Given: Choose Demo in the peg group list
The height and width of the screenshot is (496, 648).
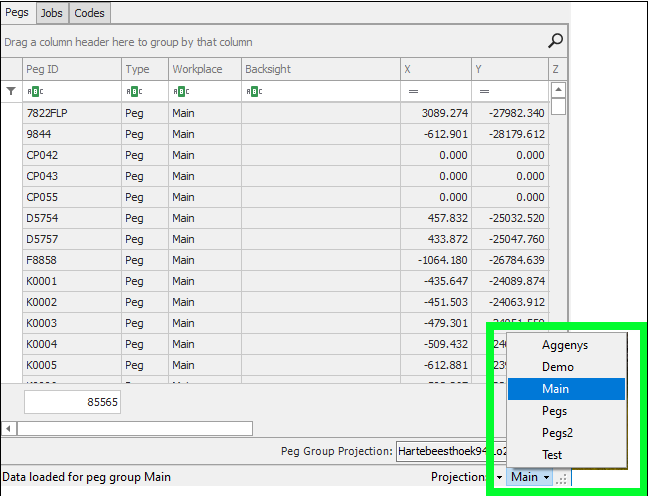Looking at the screenshot, I should [x=558, y=367].
